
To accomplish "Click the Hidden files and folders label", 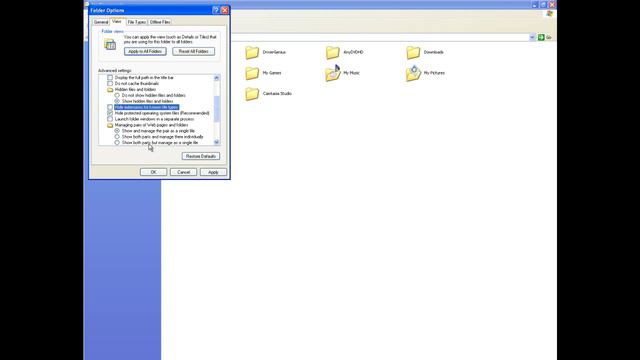I will pyautogui.click(x=135, y=89).
